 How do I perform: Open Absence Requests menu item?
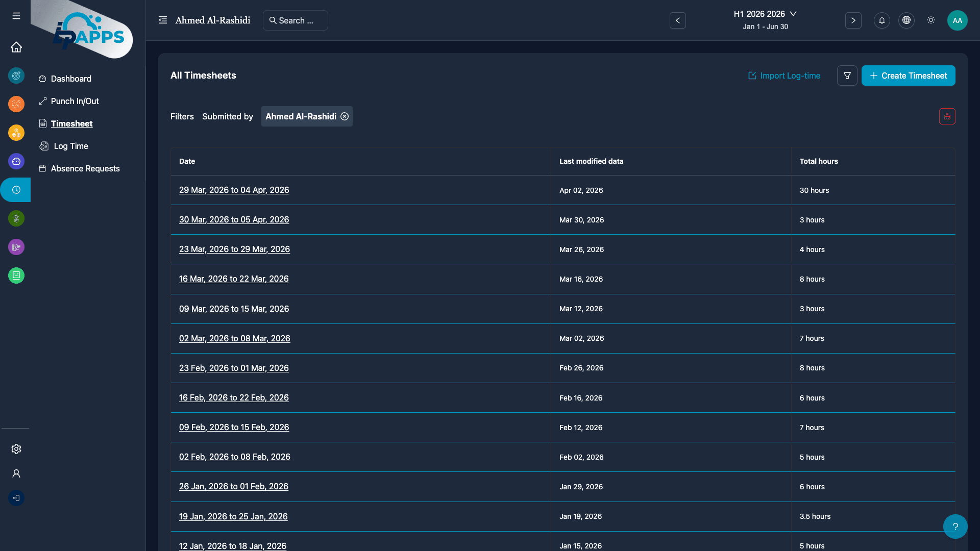click(x=85, y=168)
